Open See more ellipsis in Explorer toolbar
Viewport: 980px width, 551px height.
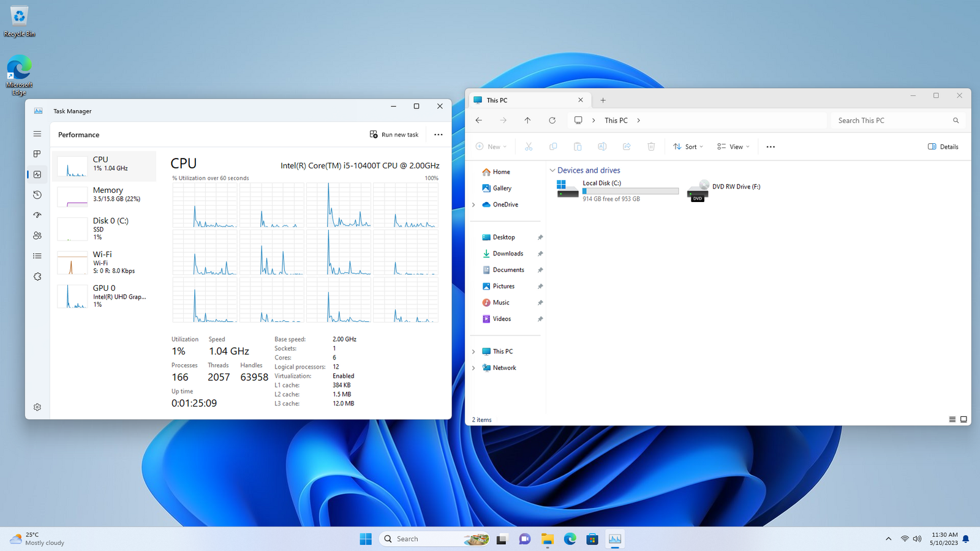pos(771,147)
